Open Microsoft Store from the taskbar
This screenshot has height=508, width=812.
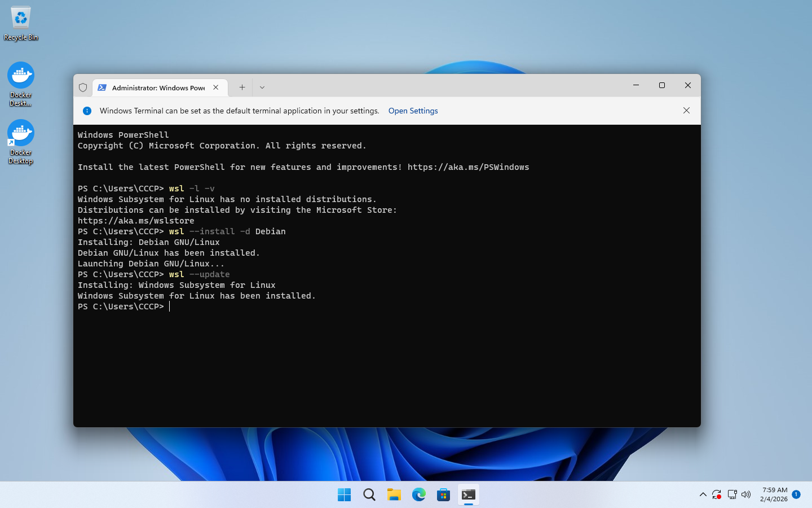(444, 495)
